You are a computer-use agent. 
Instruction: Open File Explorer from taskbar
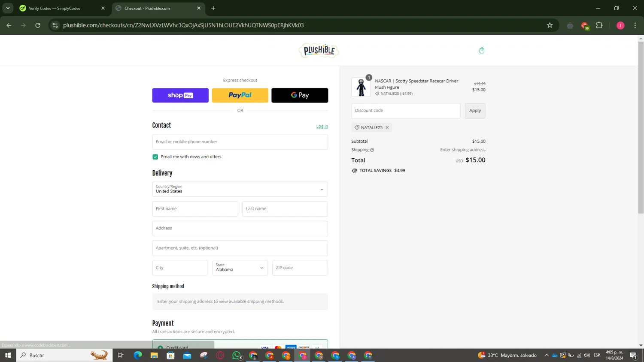(x=154, y=355)
